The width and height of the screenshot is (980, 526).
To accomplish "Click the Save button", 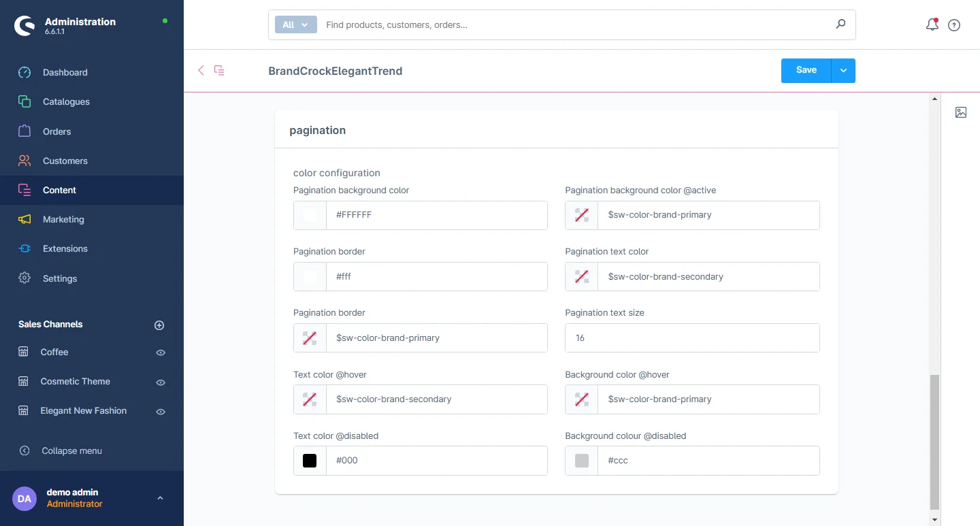I will coord(806,70).
